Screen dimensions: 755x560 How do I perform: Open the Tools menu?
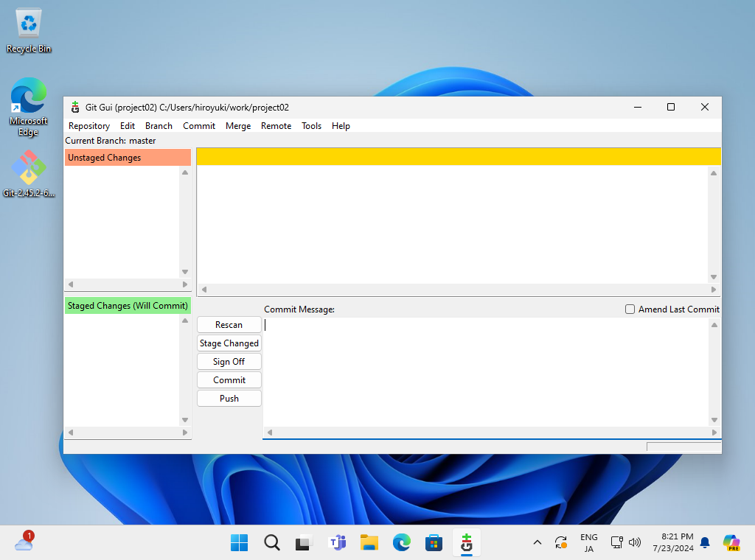(311, 125)
